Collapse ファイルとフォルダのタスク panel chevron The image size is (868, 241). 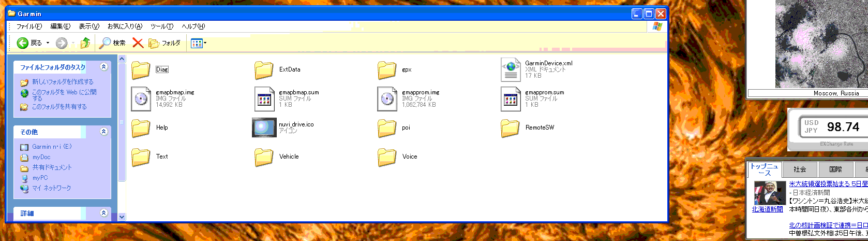tap(104, 67)
